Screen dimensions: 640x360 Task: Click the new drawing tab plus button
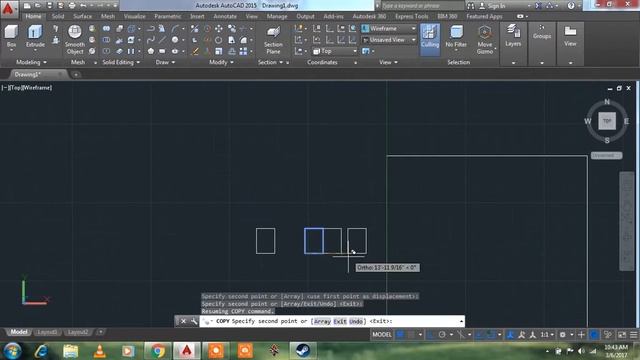(76, 75)
